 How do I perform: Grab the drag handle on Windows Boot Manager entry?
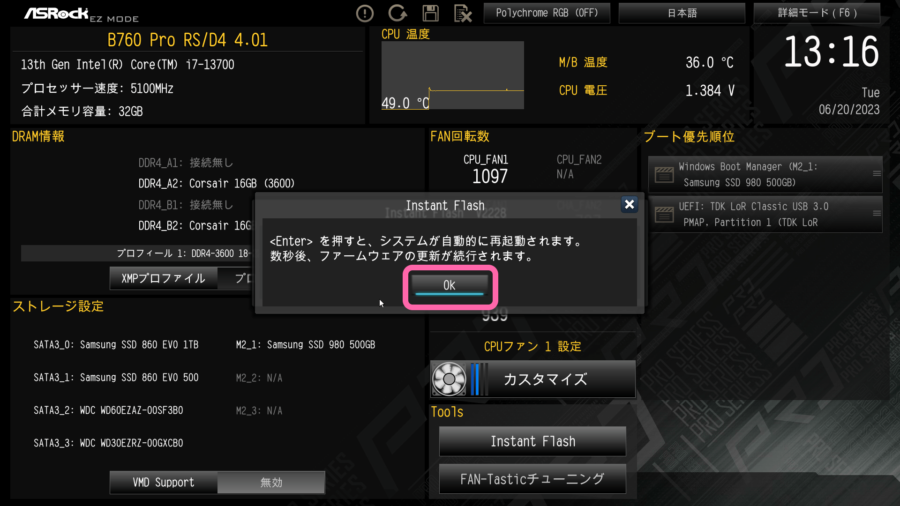click(876, 173)
